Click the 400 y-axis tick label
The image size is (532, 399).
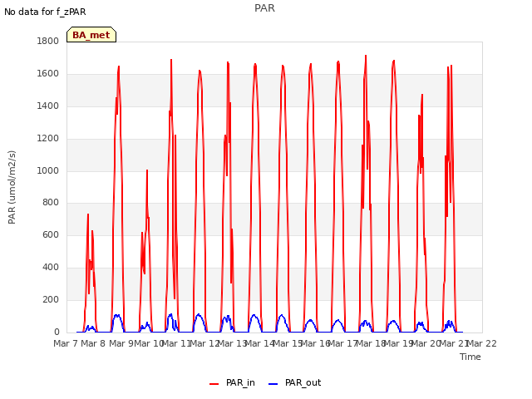tap(51, 268)
